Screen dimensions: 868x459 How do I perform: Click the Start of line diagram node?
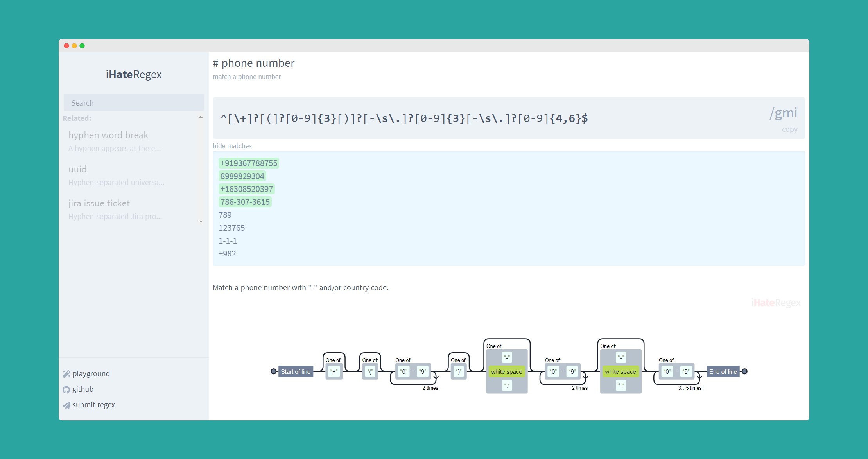[296, 371]
